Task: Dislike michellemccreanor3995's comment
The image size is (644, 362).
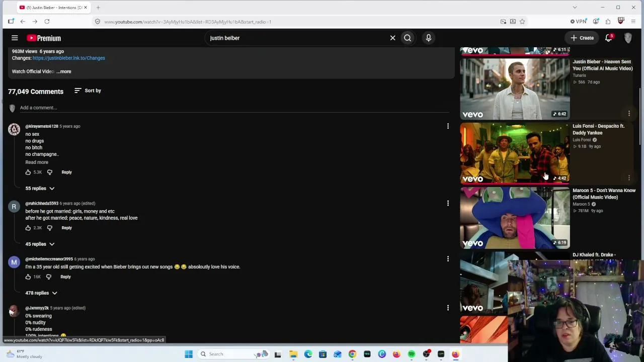Action: pyautogui.click(x=48, y=277)
